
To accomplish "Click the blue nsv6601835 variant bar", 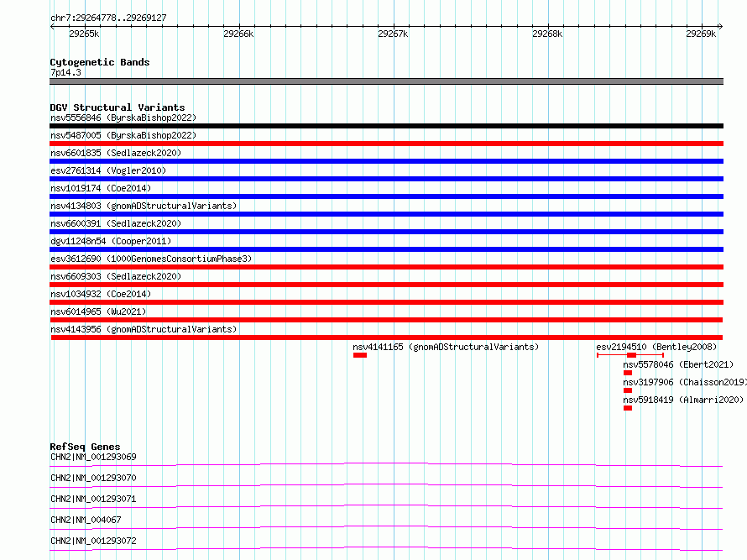I will (x=386, y=161).
